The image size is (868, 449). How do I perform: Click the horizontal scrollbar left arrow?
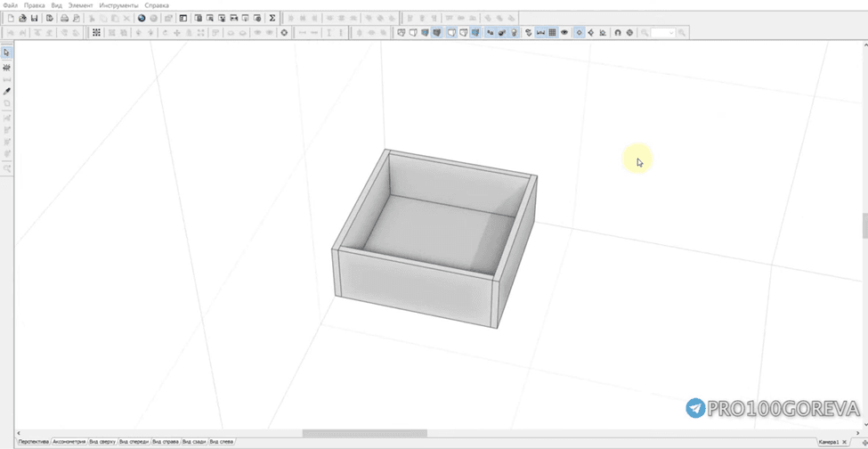click(x=19, y=433)
